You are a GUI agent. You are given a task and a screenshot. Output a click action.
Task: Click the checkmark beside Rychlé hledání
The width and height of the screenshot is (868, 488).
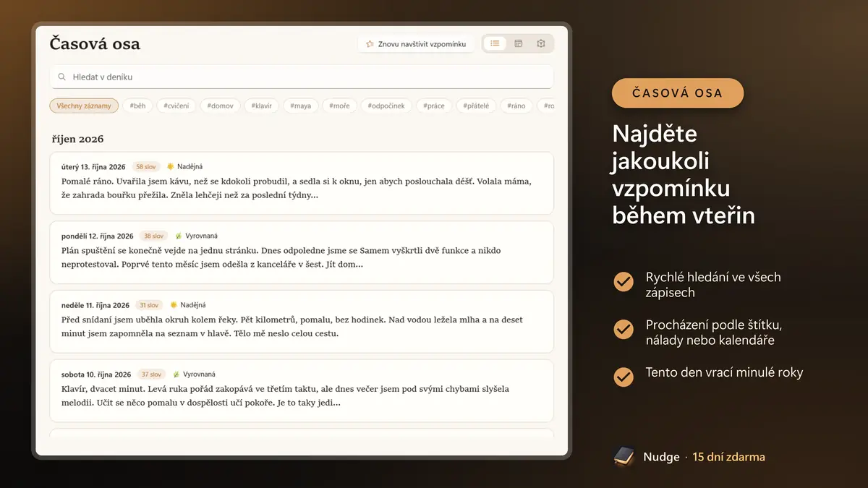624,282
